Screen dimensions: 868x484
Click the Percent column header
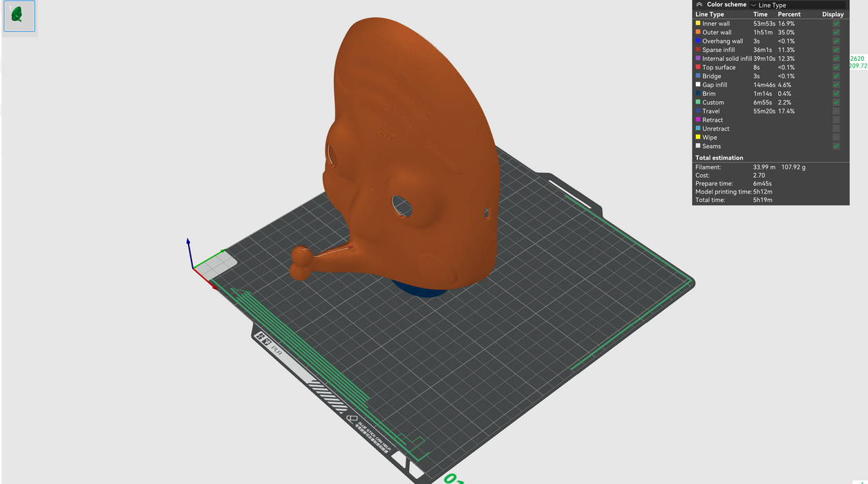click(x=789, y=15)
